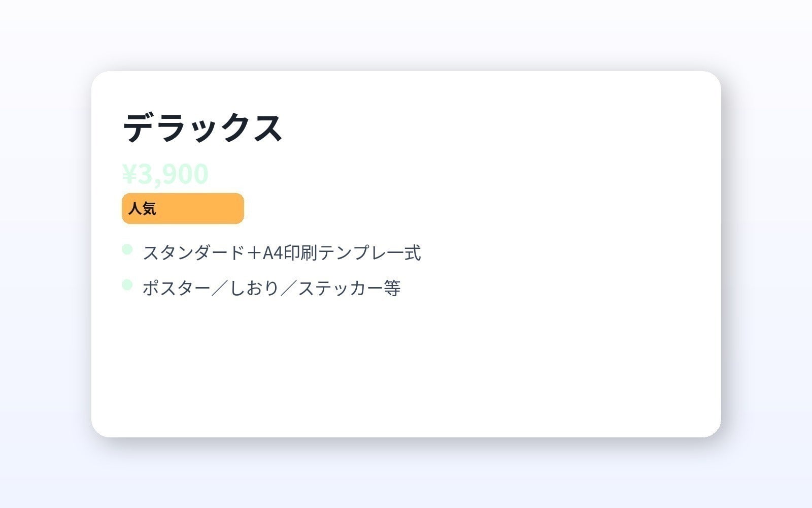This screenshot has height=508, width=812.
Task: Select the スタンダード＋A4印刷テンプレ一式 feature line
Action: 282,252
